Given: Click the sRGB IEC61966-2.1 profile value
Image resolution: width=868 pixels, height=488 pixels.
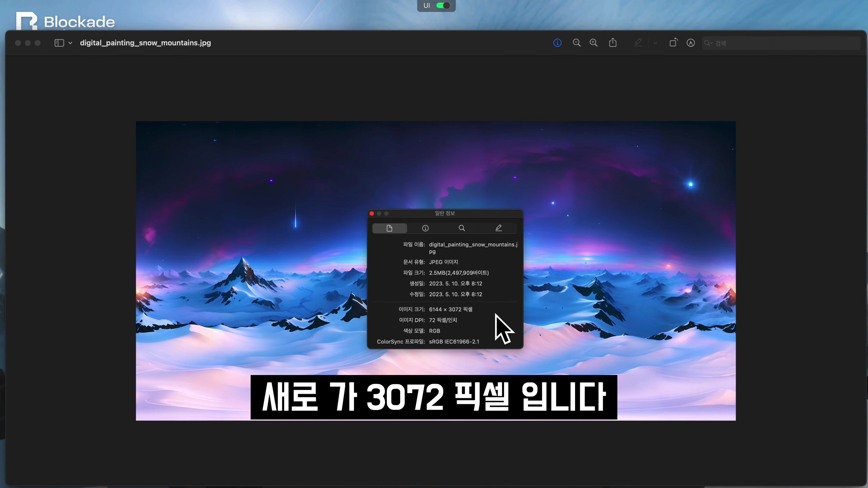Looking at the screenshot, I should 454,341.
